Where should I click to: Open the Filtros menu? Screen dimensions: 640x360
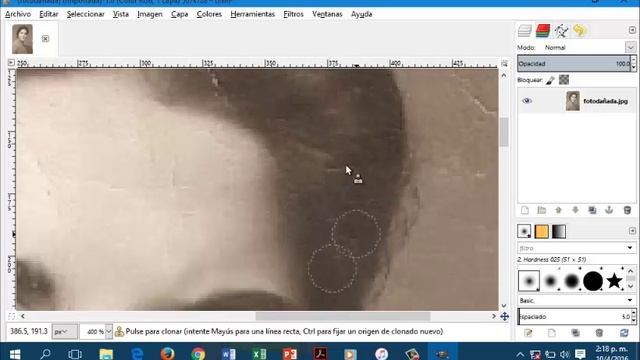pyautogui.click(x=293, y=14)
